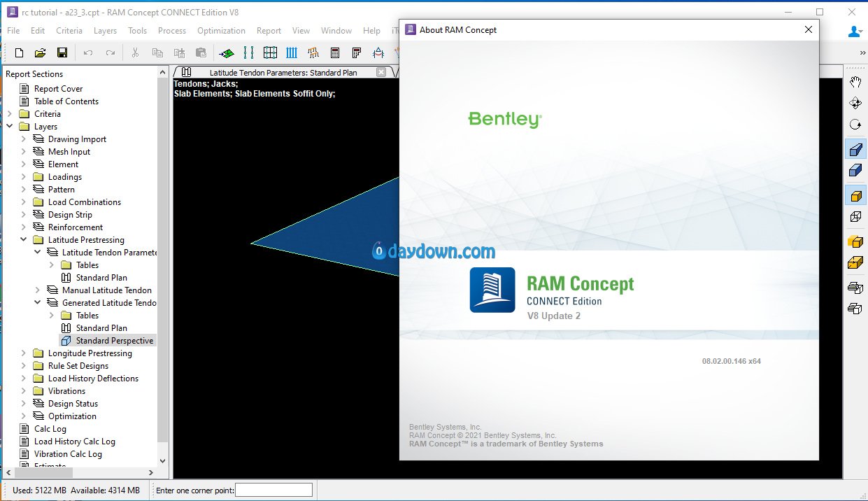Select the four-arrow move view tool

tap(855, 103)
